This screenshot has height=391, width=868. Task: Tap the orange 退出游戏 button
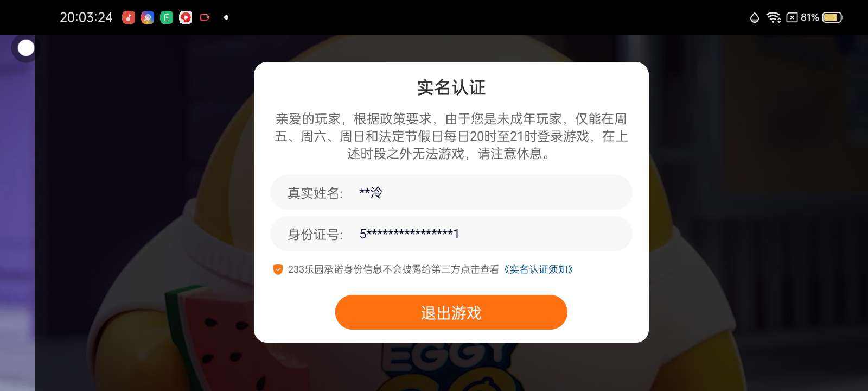451,312
